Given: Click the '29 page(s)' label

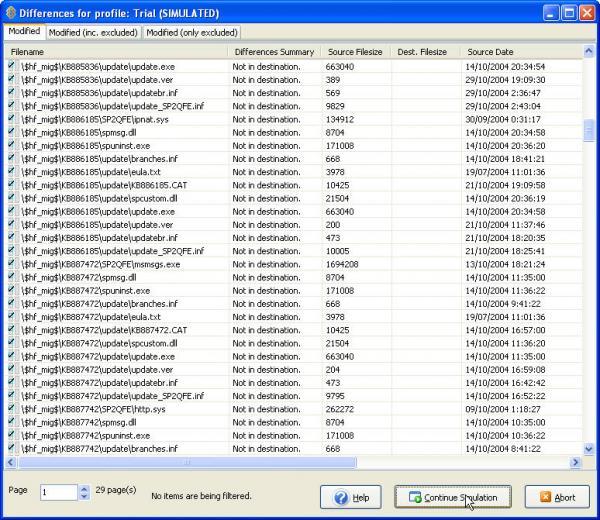Looking at the screenshot, I should [x=116, y=490].
